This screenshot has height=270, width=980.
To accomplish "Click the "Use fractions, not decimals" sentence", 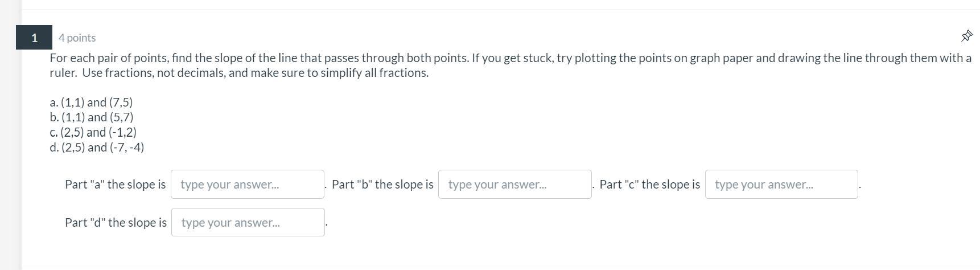I will [x=154, y=73].
